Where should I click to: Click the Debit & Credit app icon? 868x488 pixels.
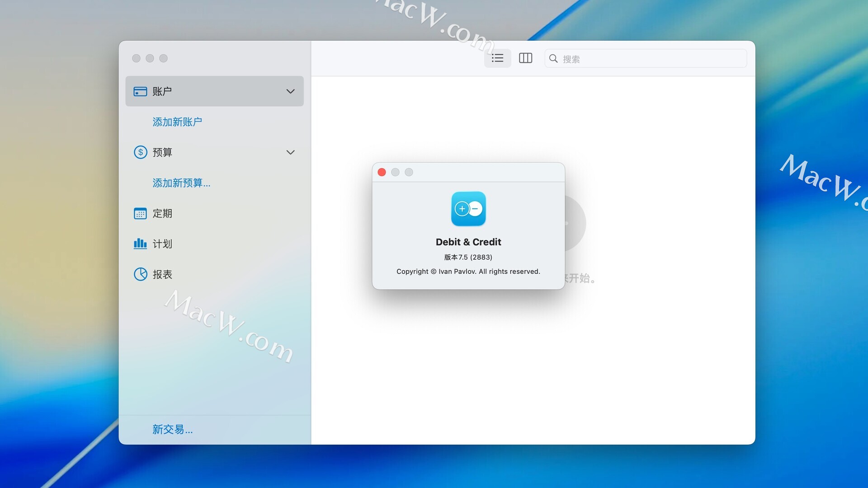pyautogui.click(x=468, y=209)
